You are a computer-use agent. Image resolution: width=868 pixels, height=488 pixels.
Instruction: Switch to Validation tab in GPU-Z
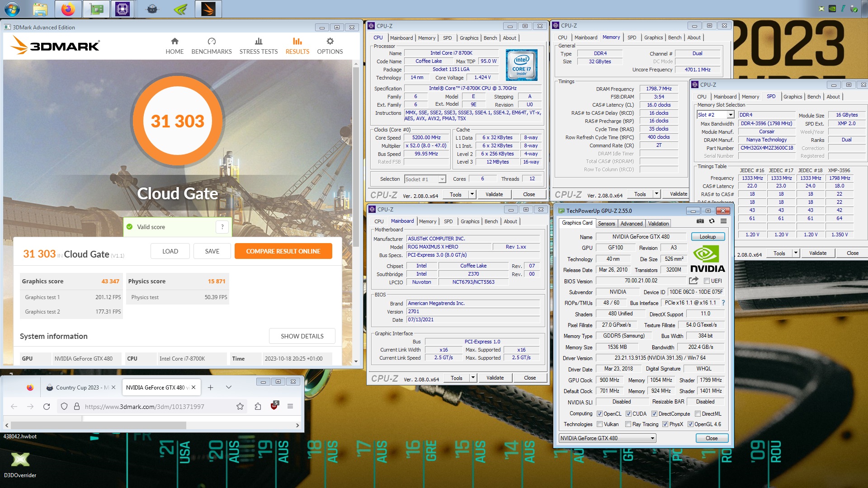(x=658, y=223)
